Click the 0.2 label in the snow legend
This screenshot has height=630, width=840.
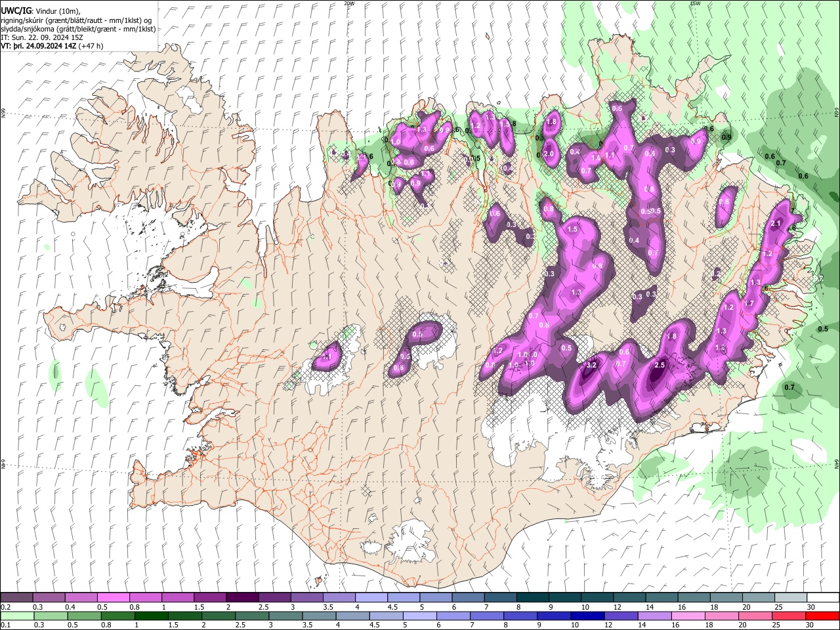click(x=5, y=606)
